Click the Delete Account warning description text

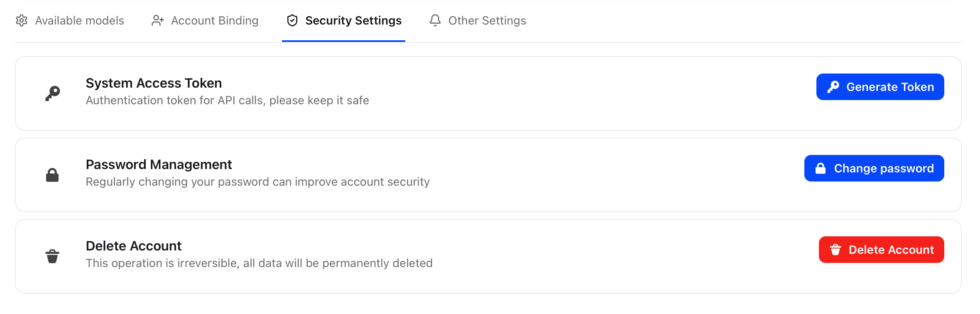point(259,262)
